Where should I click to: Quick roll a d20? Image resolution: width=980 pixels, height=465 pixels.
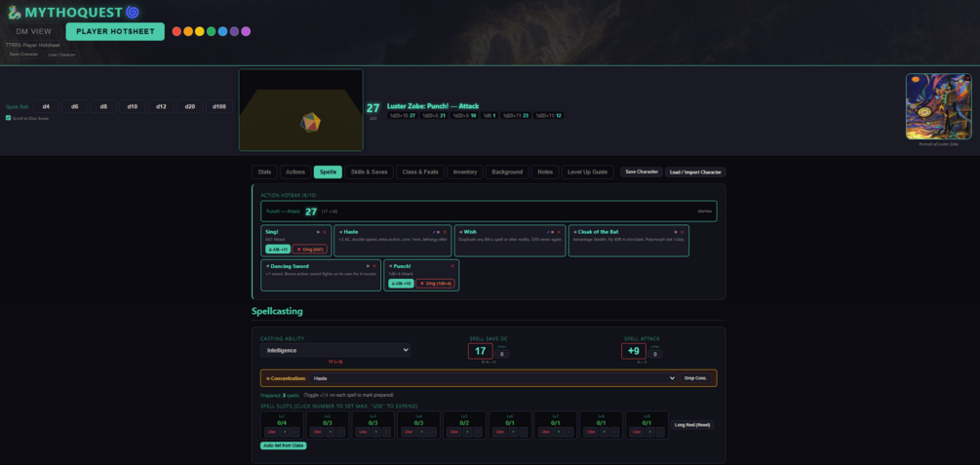coord(190,106)
